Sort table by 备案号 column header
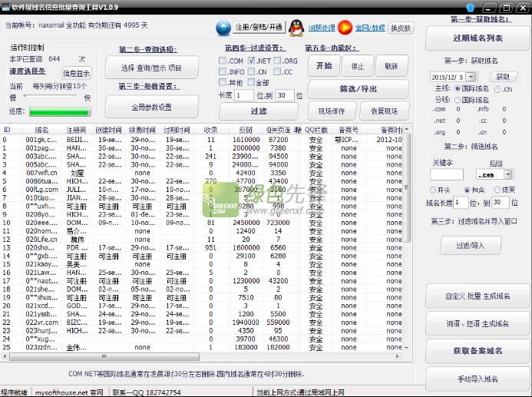Viewport: 532px width, 397px height. tap(349, 130)
